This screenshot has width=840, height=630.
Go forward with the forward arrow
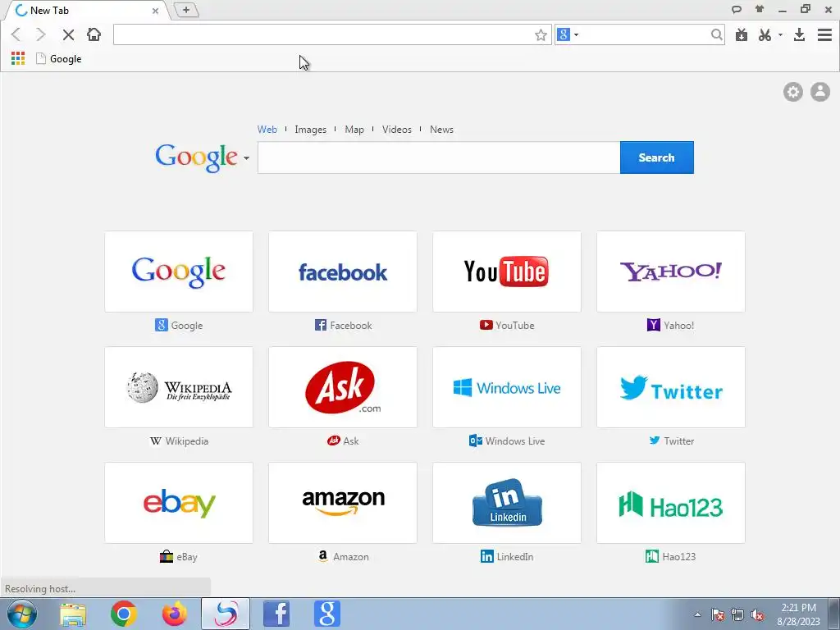pos(41,34)
